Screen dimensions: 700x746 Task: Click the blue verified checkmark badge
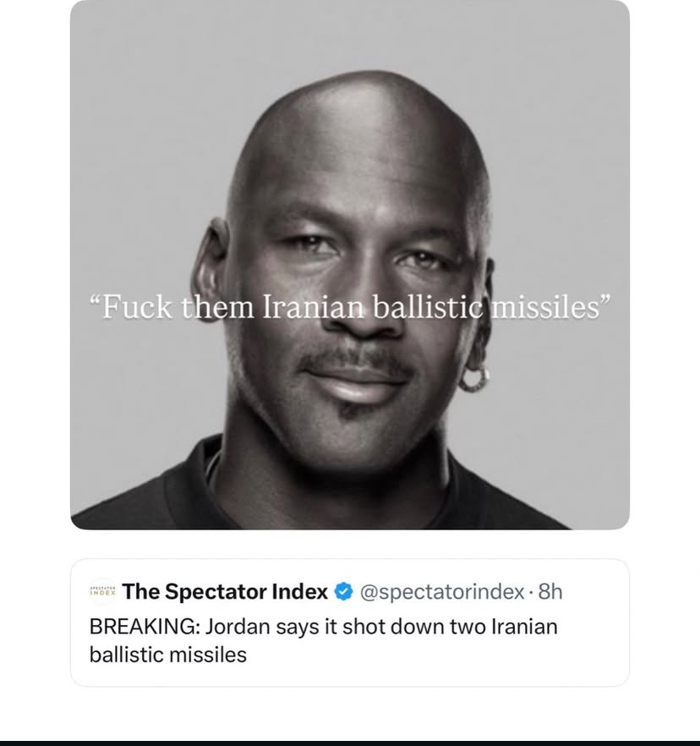(x=344, y=592)
